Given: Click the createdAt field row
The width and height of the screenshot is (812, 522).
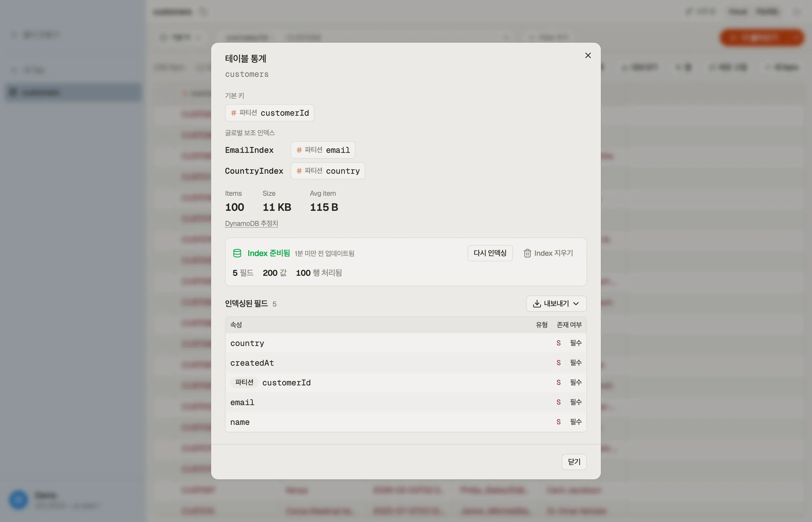Looking at the screenshot, I should (x=406, y=363).
